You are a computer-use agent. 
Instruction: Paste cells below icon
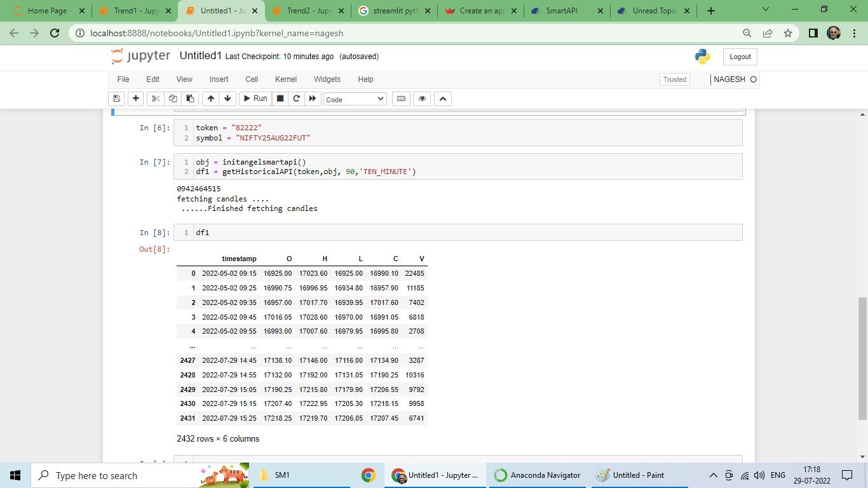pyautogui.click(x=190, y=98)
